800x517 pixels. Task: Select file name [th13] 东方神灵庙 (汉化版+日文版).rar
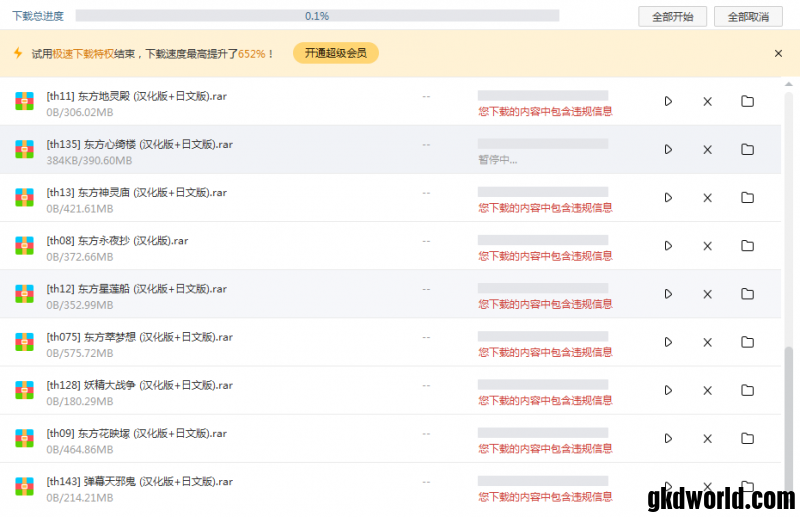137,192
